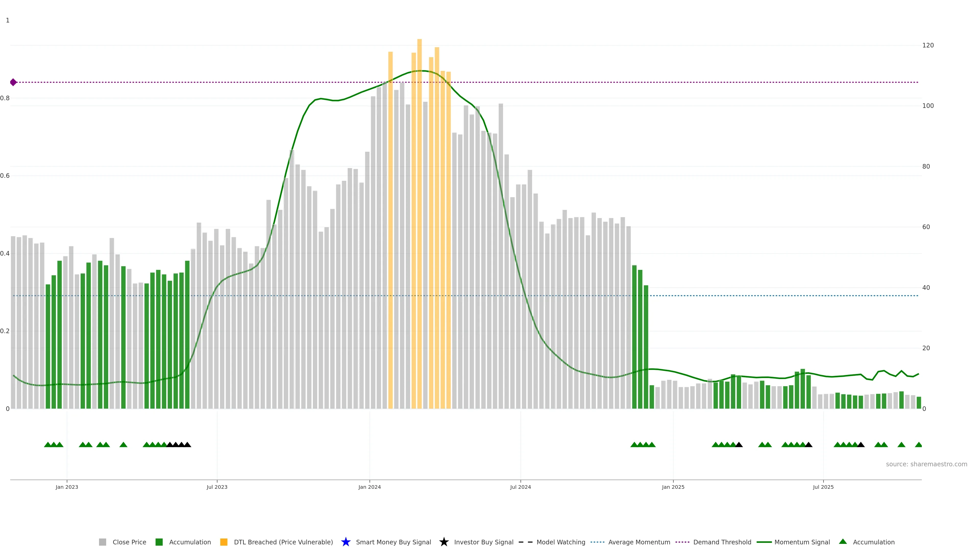Click the Accumulation triangle legend icon

[x=843, y=542]
